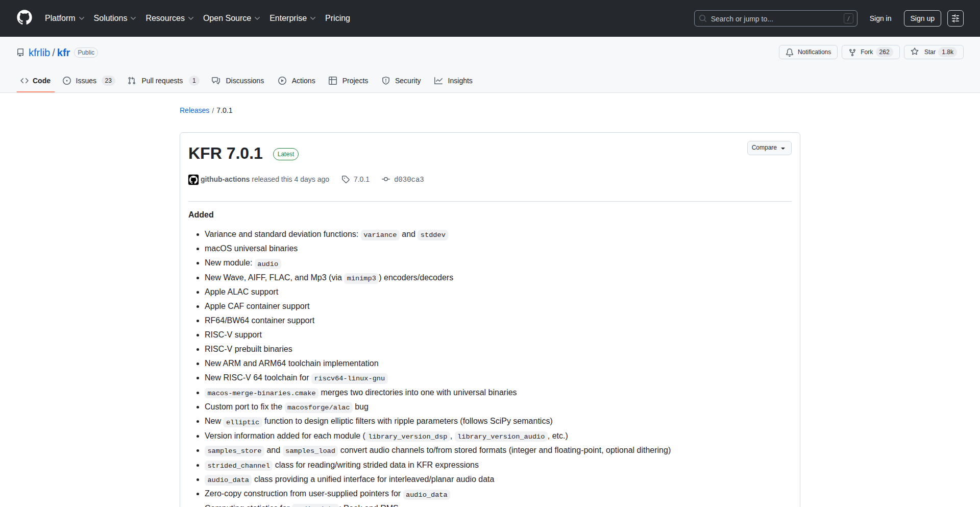Go to the Releases breadcrumb link

point(194,110)
